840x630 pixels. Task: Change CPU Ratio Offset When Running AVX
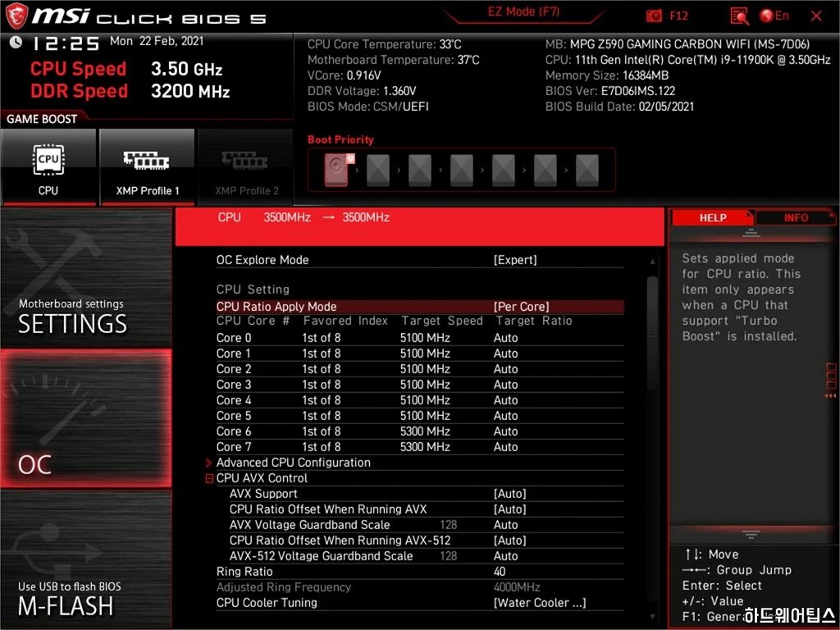tap(509, 509)
